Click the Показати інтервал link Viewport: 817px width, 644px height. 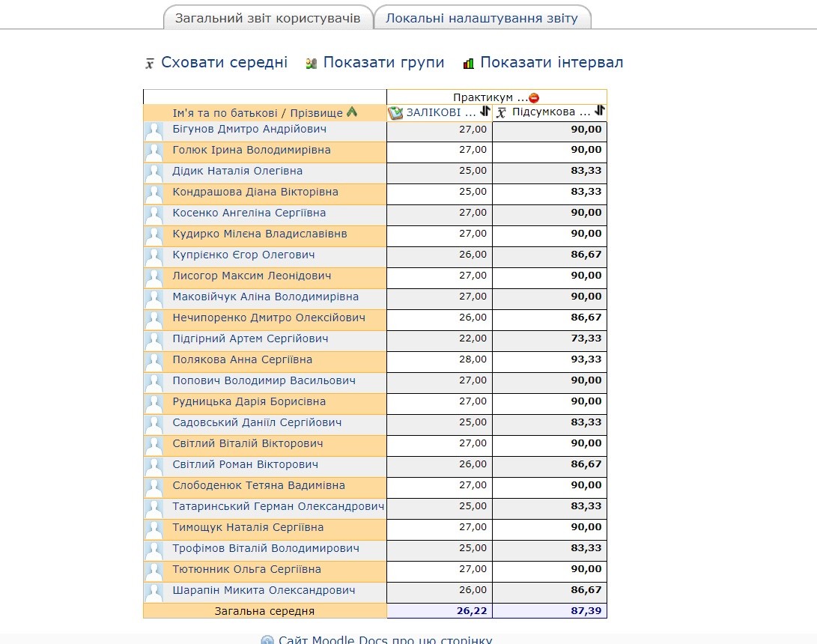click(x=551, y=62)
